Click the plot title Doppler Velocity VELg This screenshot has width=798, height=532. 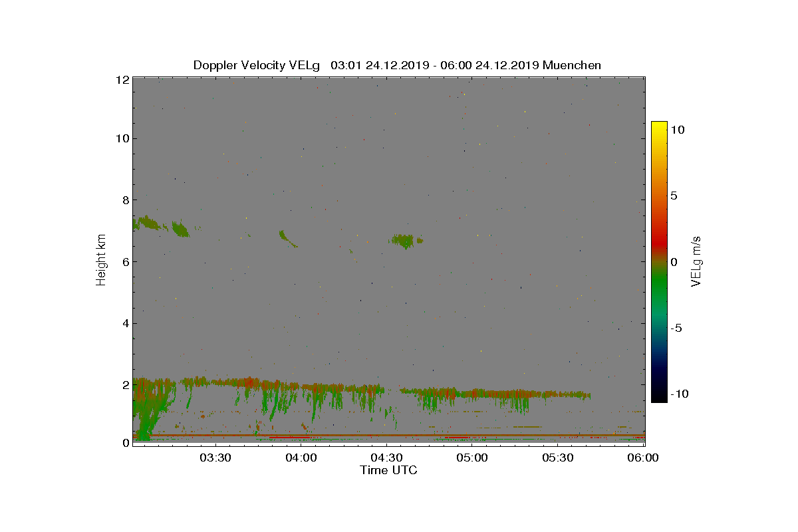(257, 65)
